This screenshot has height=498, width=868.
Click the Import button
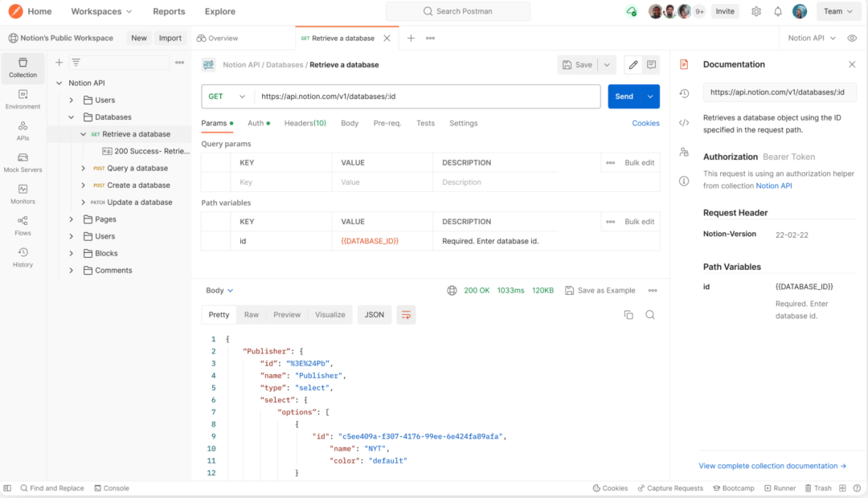click(170, 39)
